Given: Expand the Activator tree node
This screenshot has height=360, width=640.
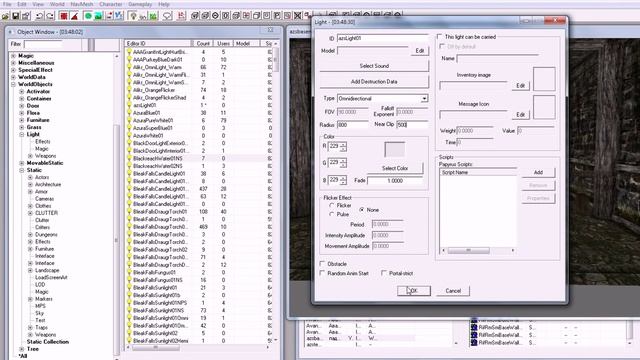Looking at the screenshot, I should [x=22, y=91].
